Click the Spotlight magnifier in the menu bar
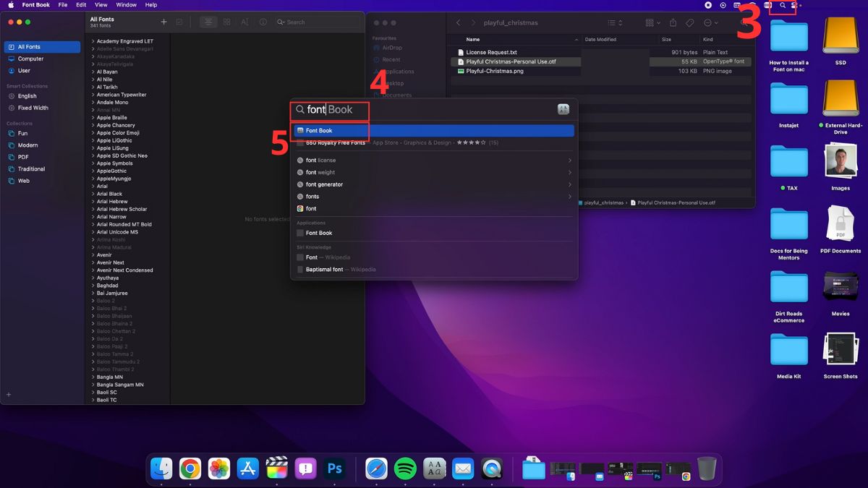Image resolution: width=868 pixels, height=488 pixels. point(781,5)
